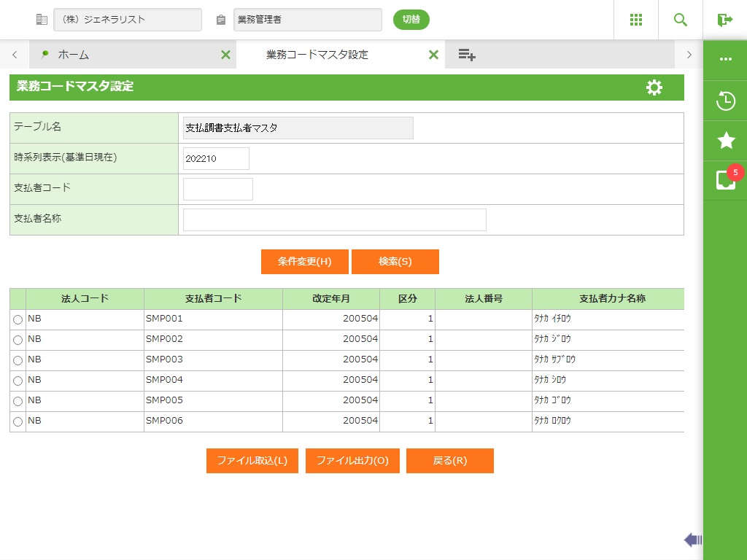Switch to the ホーム tab
Screen dimensions: 747x560
pyautogui.click(x=74, y=55)
